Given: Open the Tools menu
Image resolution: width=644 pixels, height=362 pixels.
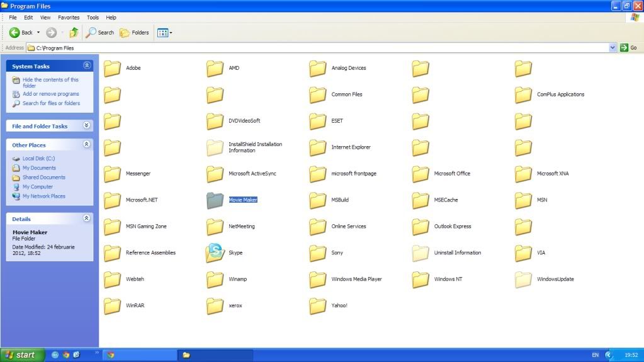Looking at the screenshot, I should 93,17.
